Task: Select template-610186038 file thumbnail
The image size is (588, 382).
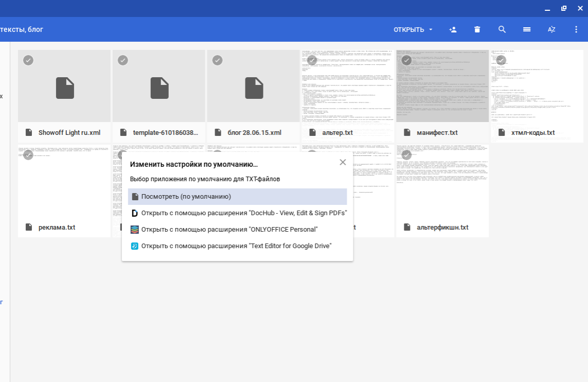Action: click(x=158, y=86)
